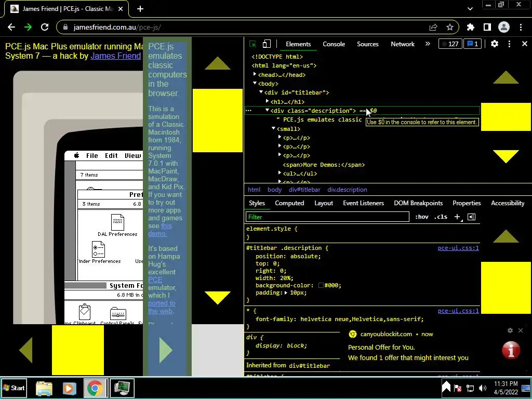Click the red info icon in the notification

tap(511, 350)
